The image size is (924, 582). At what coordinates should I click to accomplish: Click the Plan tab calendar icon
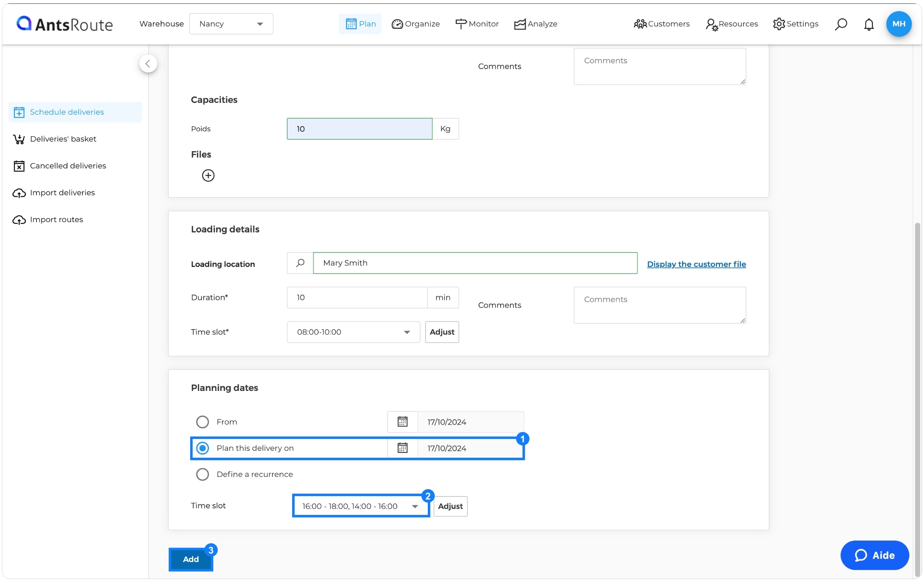click(x=351, y=24)
